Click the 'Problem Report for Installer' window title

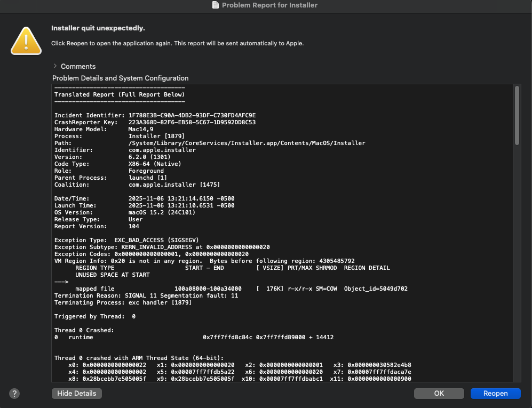(x=269, y=5)
